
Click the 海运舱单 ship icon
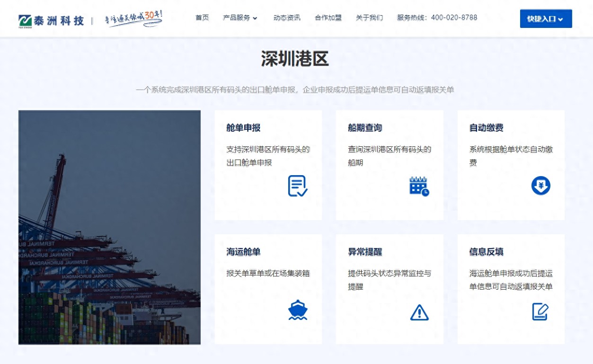coord(298,310)
